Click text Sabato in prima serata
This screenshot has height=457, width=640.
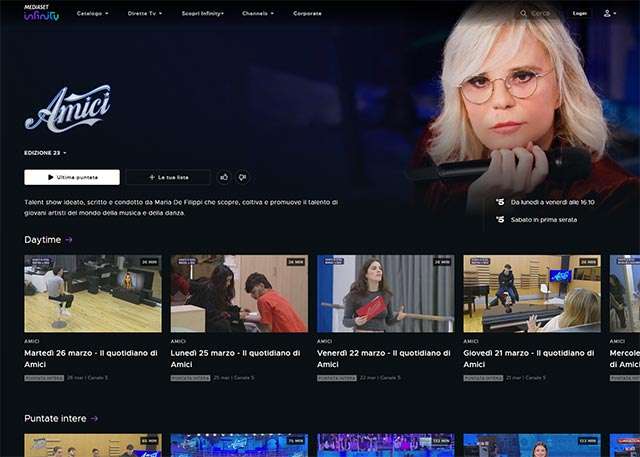(x=544, y=220)
